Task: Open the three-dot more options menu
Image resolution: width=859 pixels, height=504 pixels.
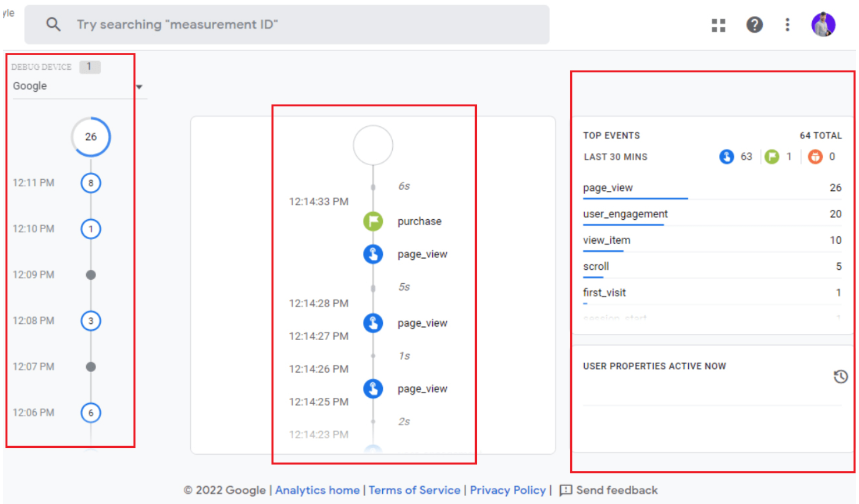Action: pyautogui.click(x=787, y=25)
